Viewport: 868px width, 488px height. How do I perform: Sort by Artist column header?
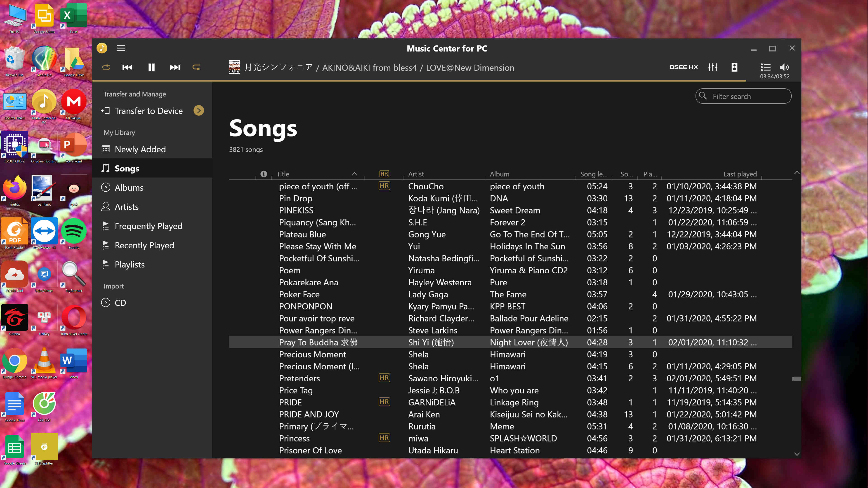416,174
